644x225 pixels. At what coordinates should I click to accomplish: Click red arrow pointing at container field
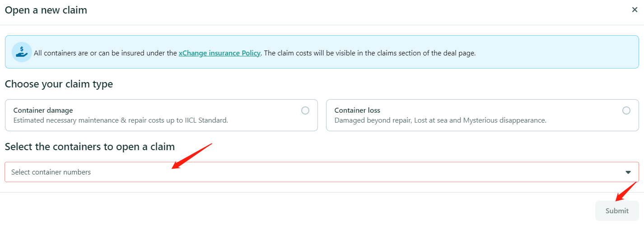pyautogui.click(x=192, y=156)
